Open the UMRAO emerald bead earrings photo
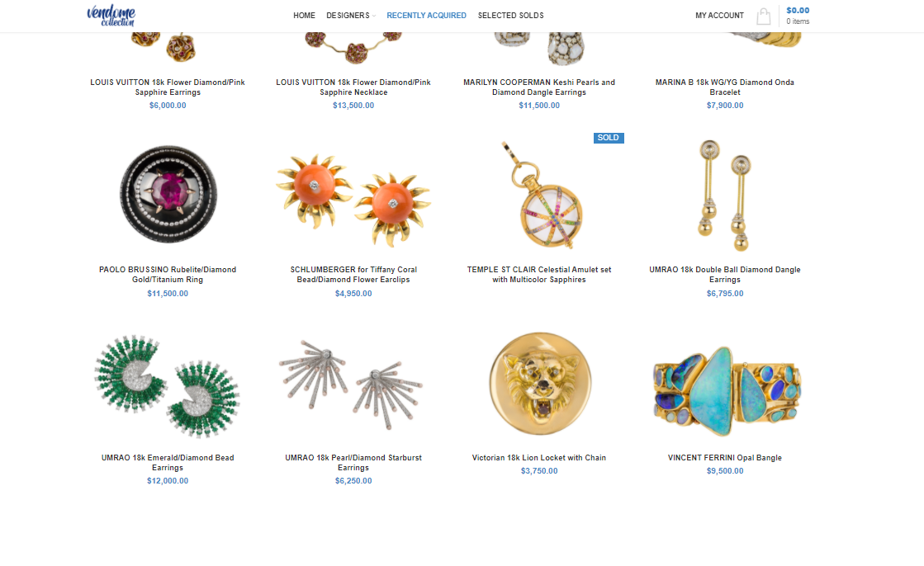 (x=168, y=386)
